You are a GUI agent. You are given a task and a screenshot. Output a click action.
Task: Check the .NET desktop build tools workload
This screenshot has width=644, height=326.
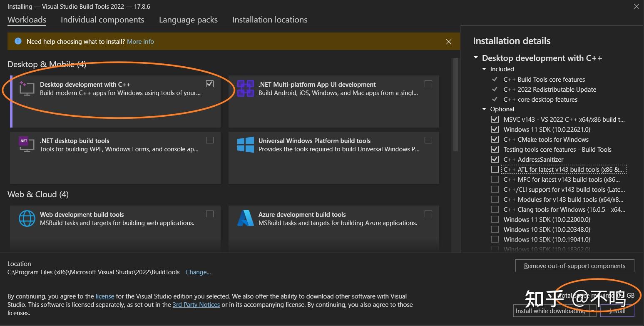coord(210,140)
